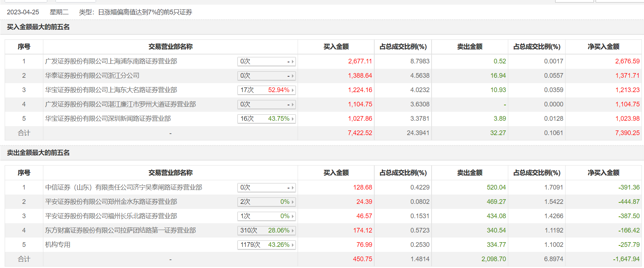Click 华宝证券深圳新闻路证券营业部 name
This screenshot has width=644, height=268.
(108, 119)
